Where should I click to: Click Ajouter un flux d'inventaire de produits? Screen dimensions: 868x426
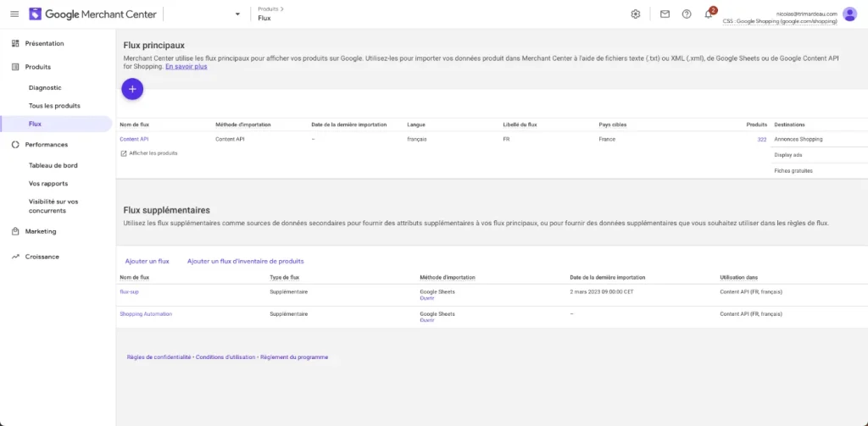[245, 261]
